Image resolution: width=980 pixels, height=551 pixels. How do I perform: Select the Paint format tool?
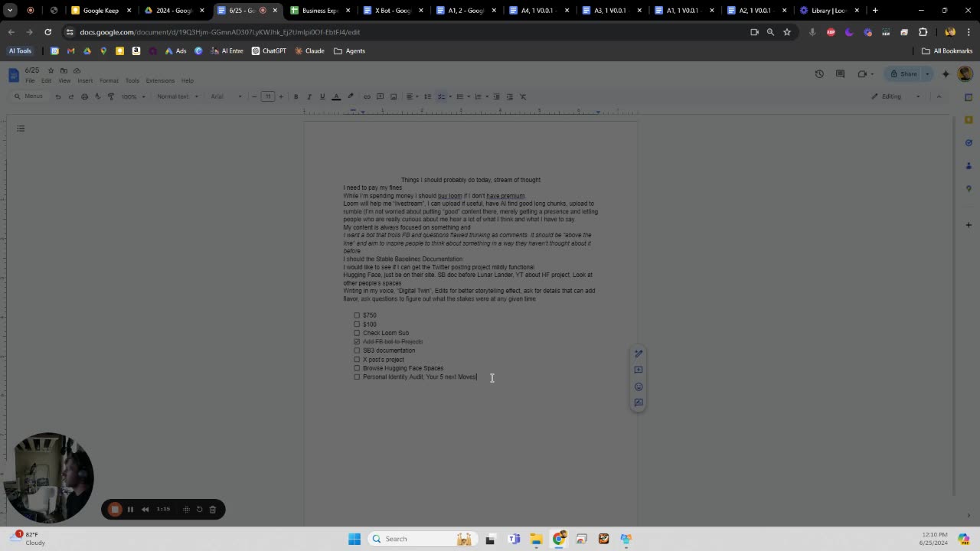(111, 96)
